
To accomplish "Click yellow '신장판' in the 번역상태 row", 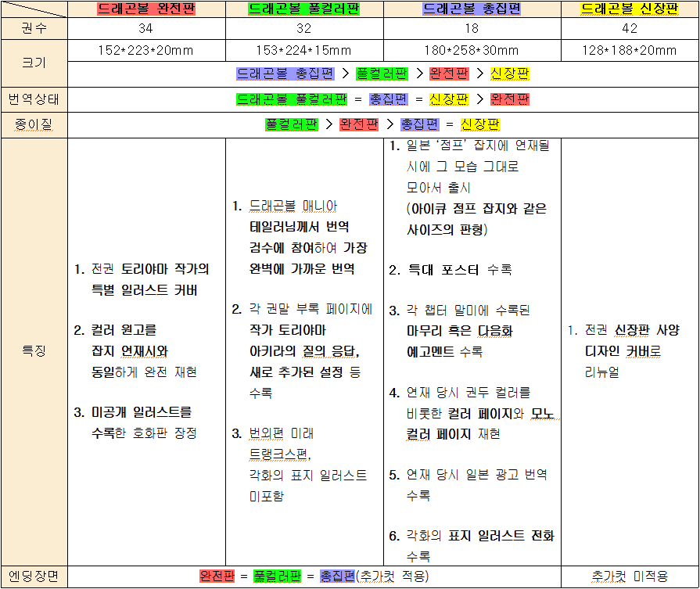I will pos(449,99).
